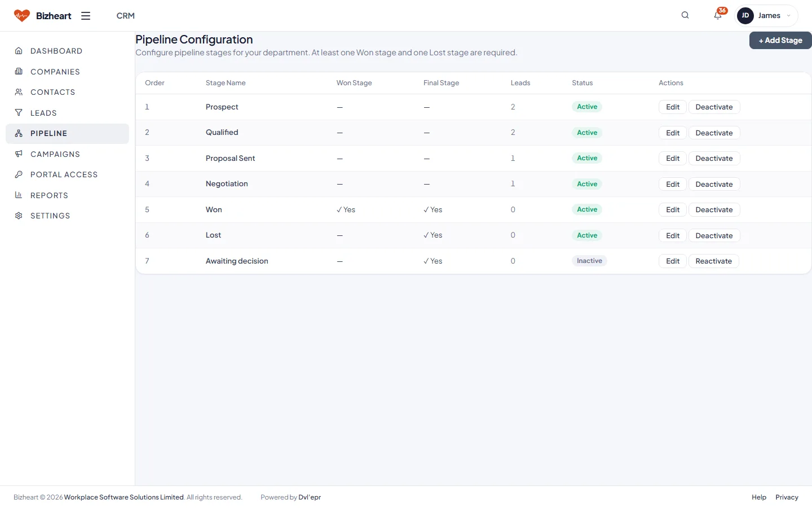Screen dimensions: 812x508
Task: Click the Status column header
Action: 582,83
